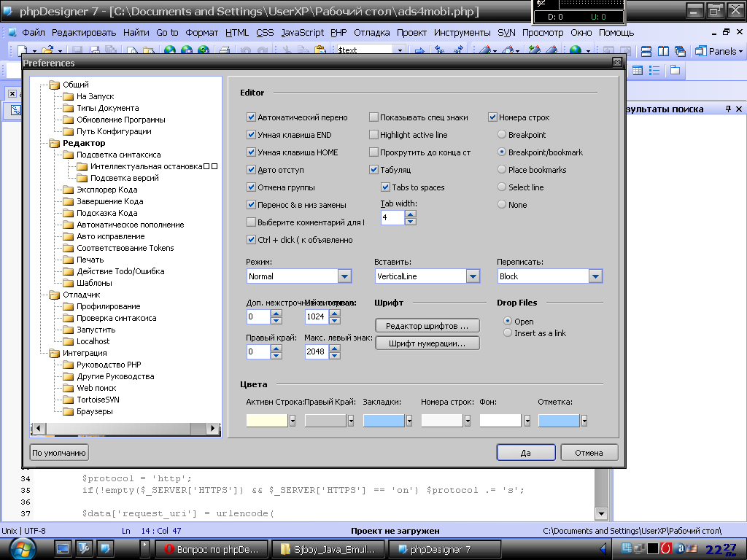Open the Panels toolbar button

point(719,51)
